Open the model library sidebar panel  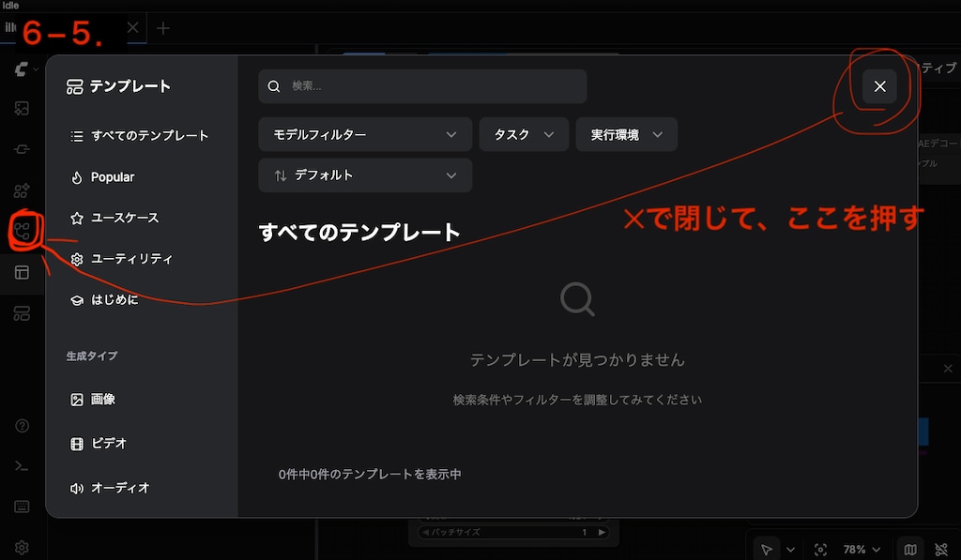(x=21, y=148)
